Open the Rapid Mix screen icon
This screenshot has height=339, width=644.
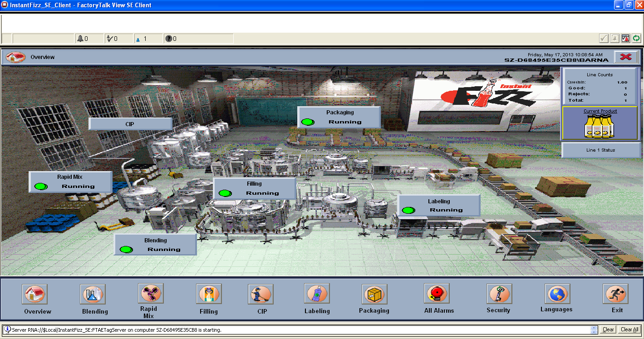pos(151,294)
